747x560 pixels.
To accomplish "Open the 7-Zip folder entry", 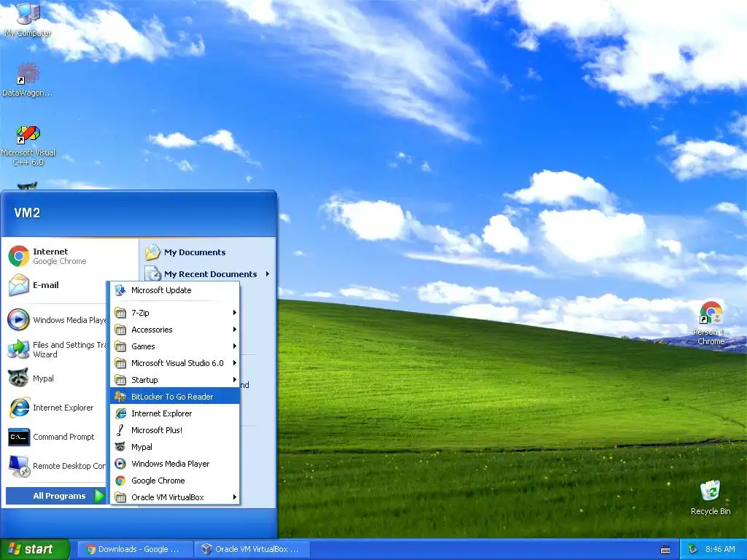I will coord(175,312).
